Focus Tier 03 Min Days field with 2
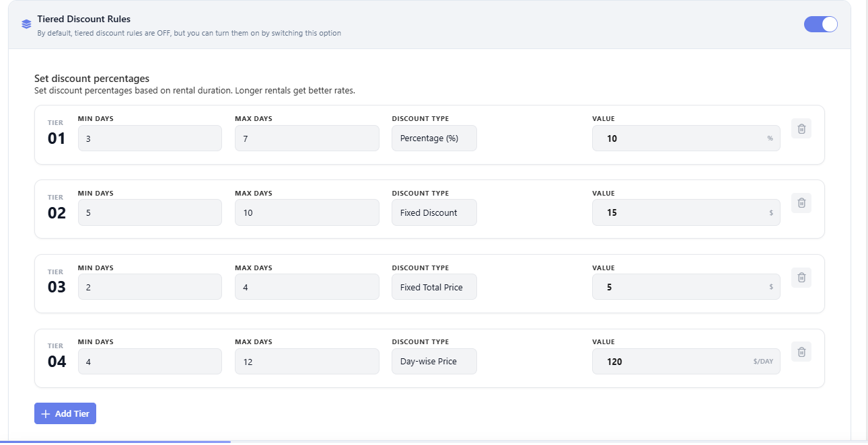 point(150,287)
